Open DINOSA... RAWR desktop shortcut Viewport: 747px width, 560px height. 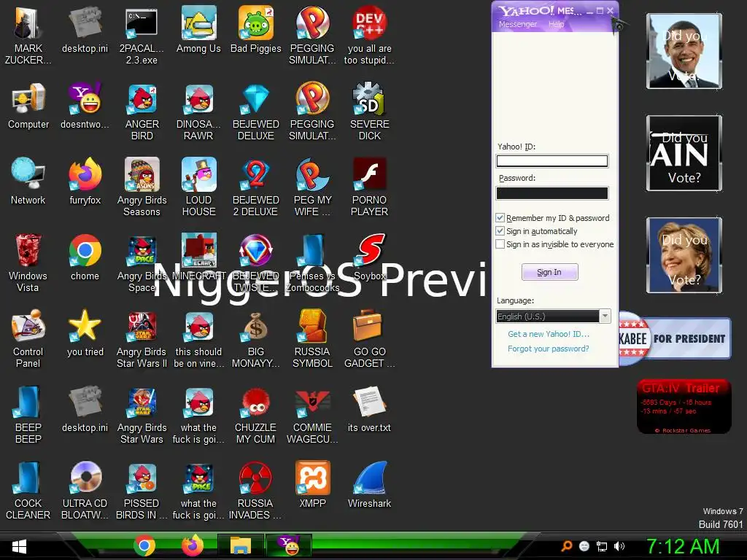(198, 112)
